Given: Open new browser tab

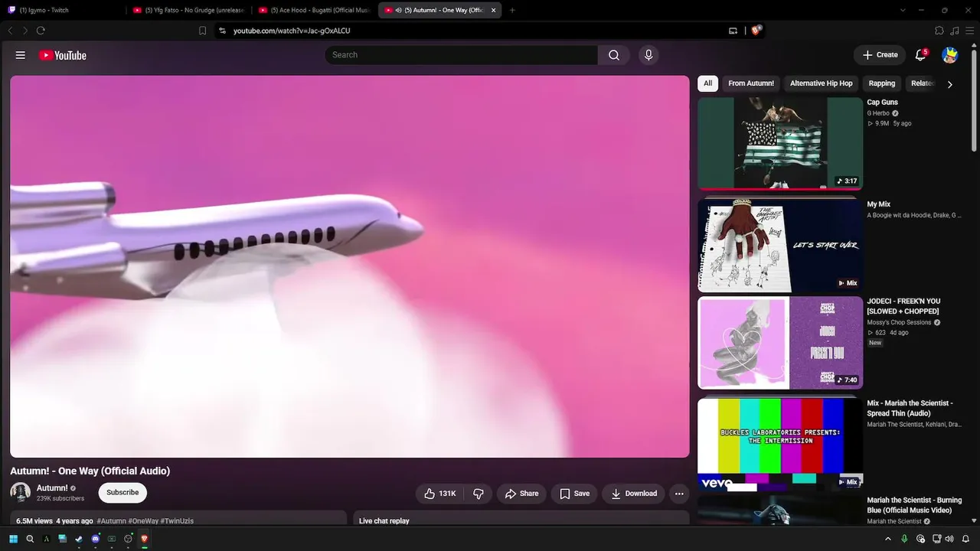Looking at the screenshot, I should tap(512, 10).
